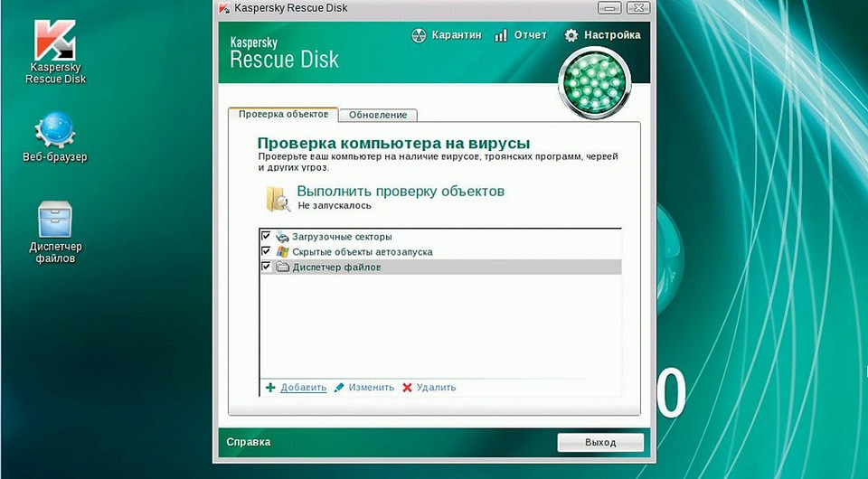Switch to the Обновление tab

(378, 115)
